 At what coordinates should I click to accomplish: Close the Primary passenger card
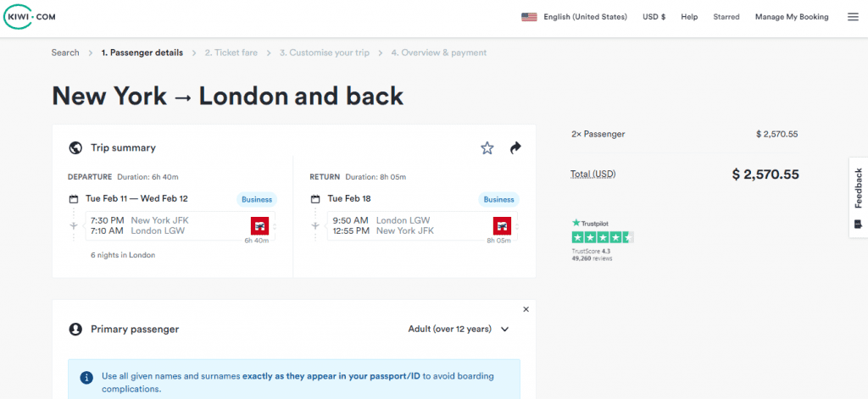[x=526, y=309]
